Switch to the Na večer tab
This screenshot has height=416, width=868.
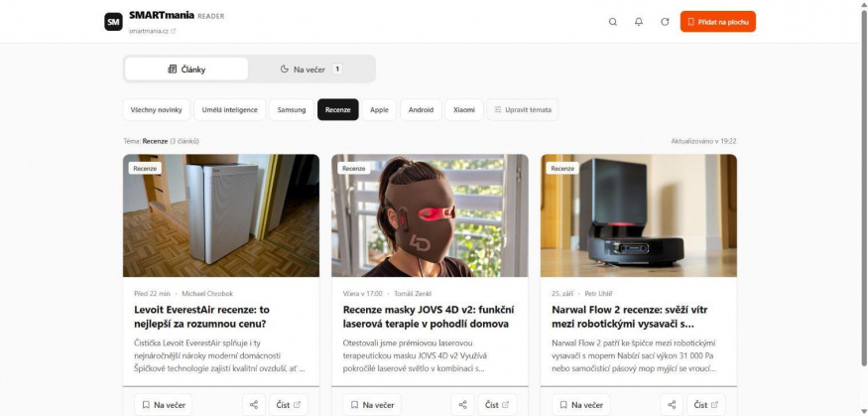[311, 69]
